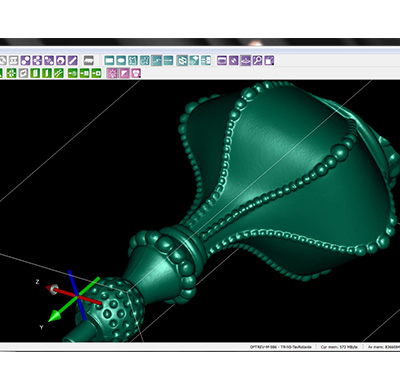Screen dimensions: 400x381
Task: Toggle the pressed teal stair-step icon
Action: (x=156, y=60)
